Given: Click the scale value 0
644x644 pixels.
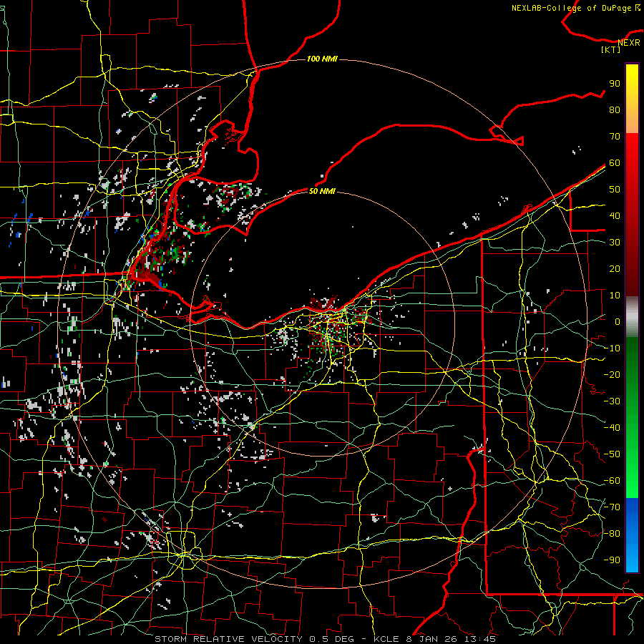Looking at the screenshot, I should 618,322.
